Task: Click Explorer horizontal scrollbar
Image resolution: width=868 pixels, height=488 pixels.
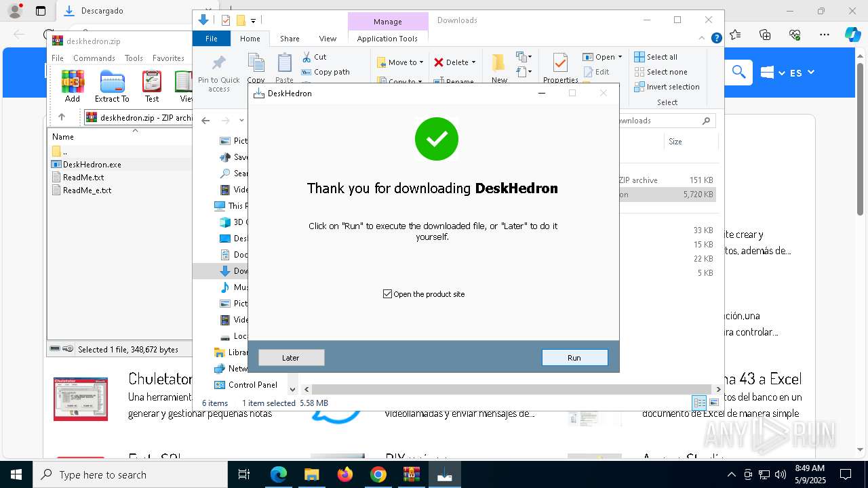Action: tap(512, 389)
